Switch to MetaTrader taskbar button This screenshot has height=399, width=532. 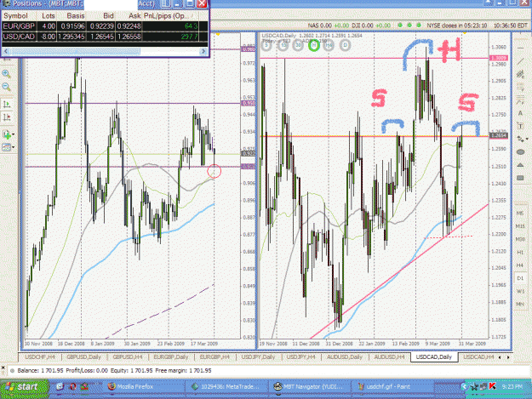[x=227, y=387]
